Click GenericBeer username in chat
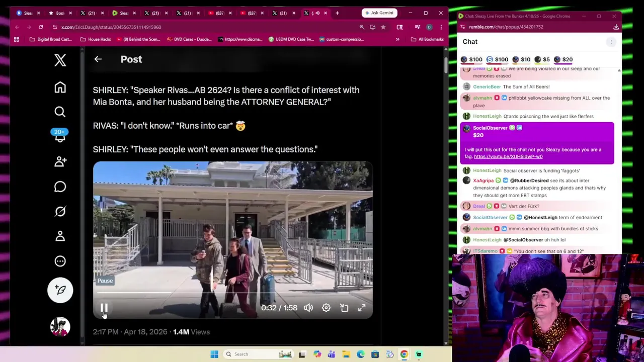644x362 pixels. (x=487, y=86)
